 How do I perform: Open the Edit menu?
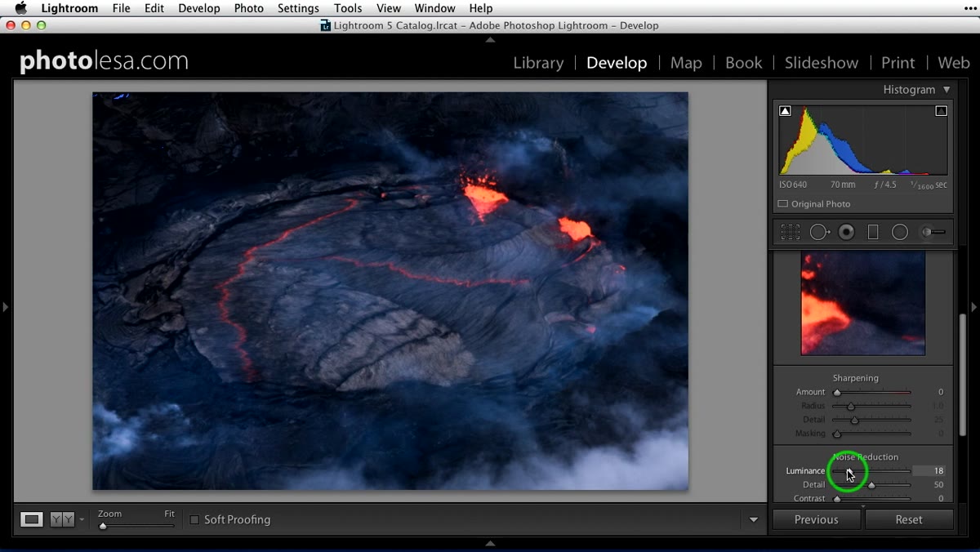click(154, 8)
